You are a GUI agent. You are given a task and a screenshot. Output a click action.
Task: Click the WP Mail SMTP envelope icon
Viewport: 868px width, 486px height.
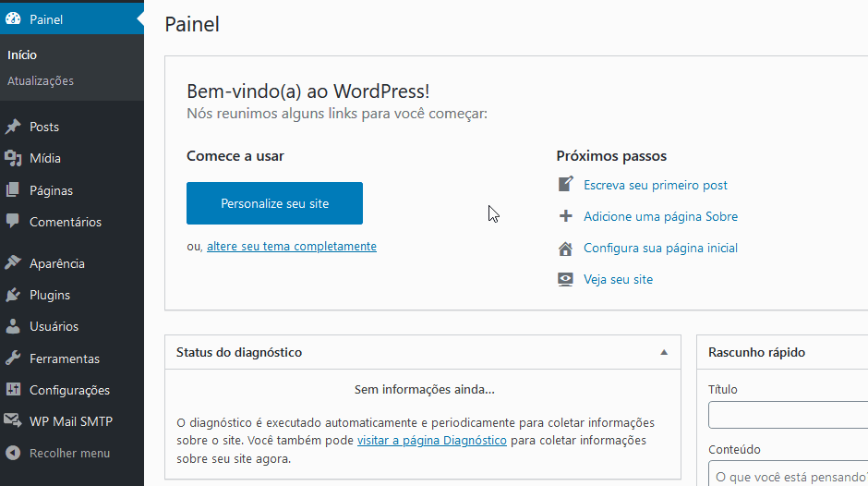tap(13, 420)
